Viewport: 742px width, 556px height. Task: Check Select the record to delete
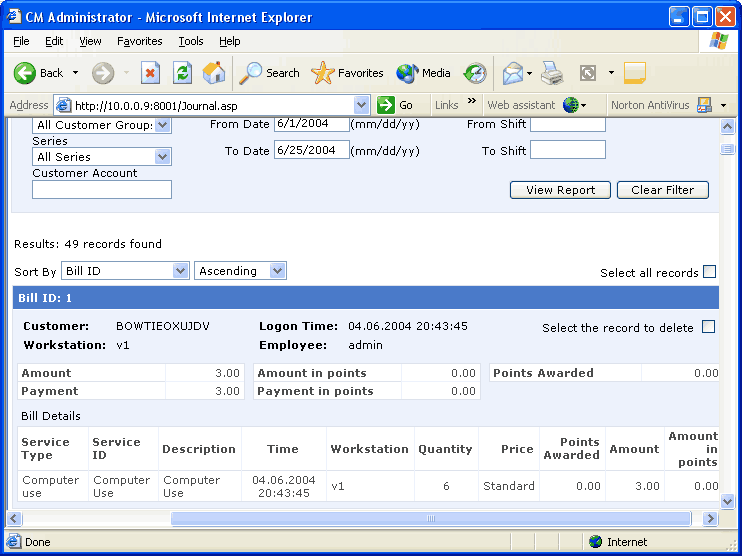(708, 327)
